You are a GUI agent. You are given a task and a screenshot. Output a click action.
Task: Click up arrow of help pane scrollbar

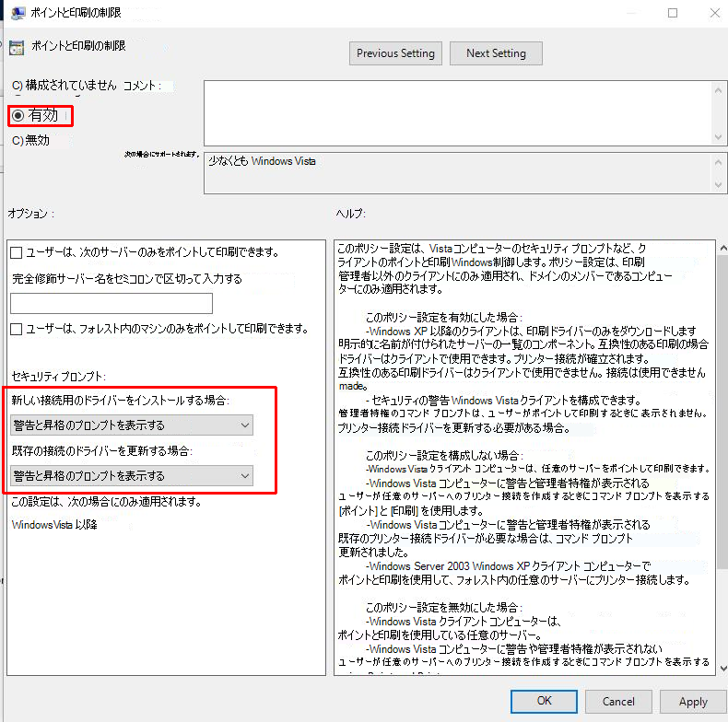click(722, 249)
